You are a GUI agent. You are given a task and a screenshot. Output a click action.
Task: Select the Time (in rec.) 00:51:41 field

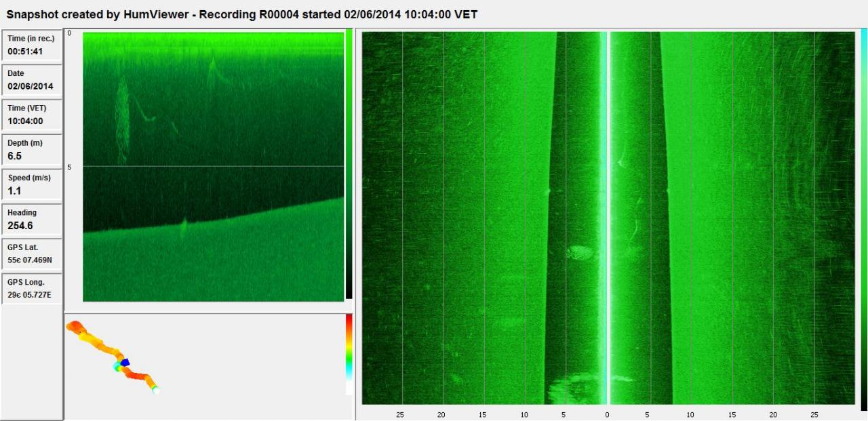pyautogui.click(x=31, y=45)
